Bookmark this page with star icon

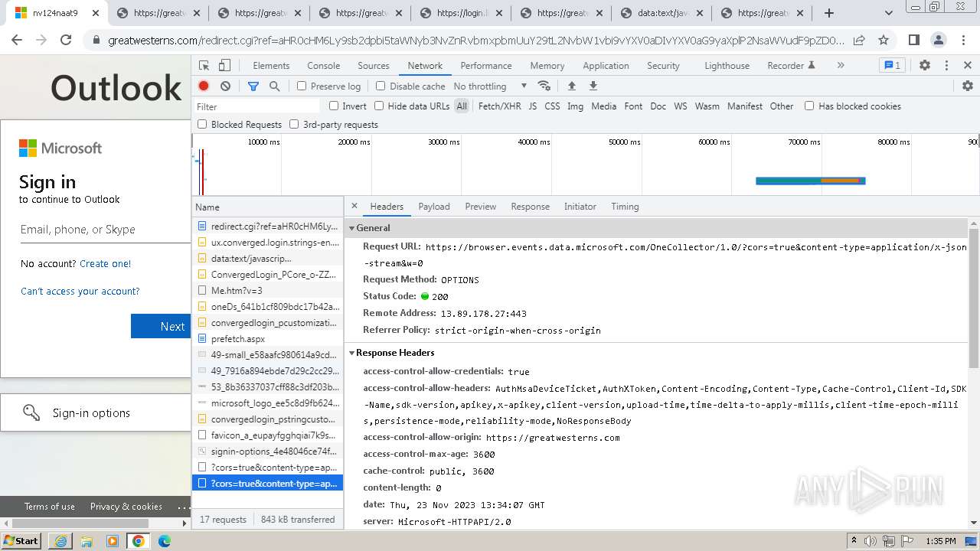pyautogui.click(x=884, y=41)
